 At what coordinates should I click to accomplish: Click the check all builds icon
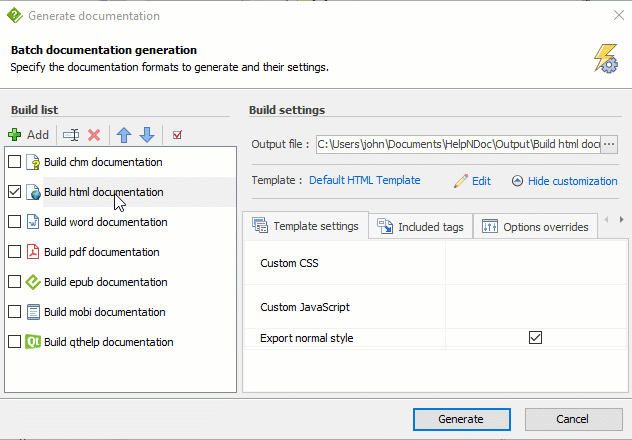point(177,135)
